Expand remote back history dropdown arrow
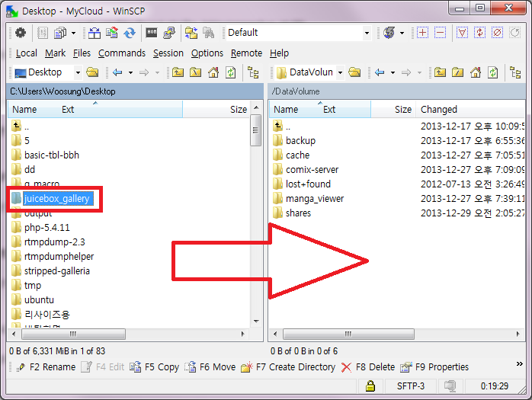 tap(393, 72)
